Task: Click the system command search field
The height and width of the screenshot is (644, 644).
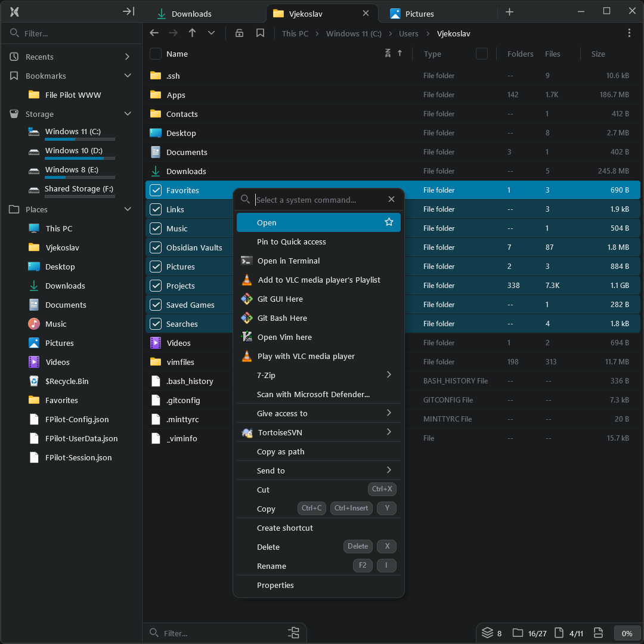Action: [319, 200]
